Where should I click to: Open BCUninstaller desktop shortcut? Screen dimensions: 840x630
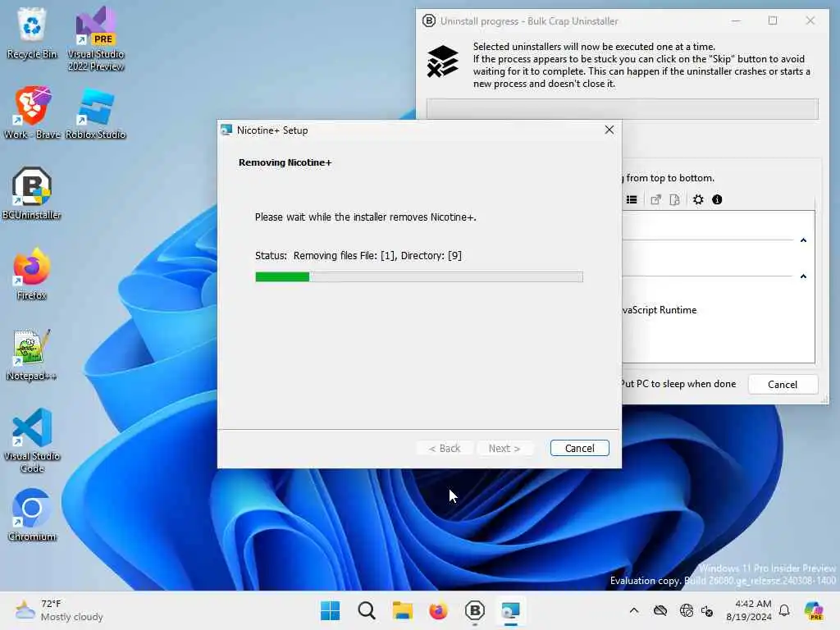(32, 194)
